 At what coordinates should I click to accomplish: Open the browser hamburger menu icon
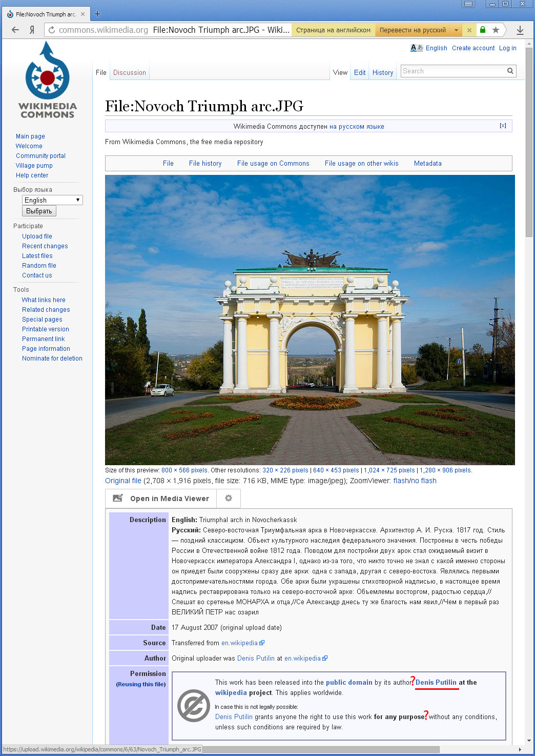point(468,4)
